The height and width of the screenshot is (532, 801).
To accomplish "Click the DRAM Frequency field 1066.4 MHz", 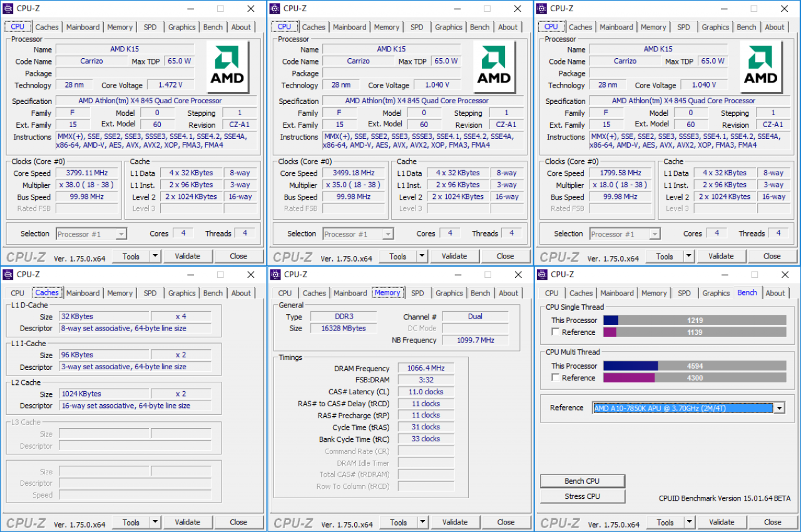I will [426, 369].
